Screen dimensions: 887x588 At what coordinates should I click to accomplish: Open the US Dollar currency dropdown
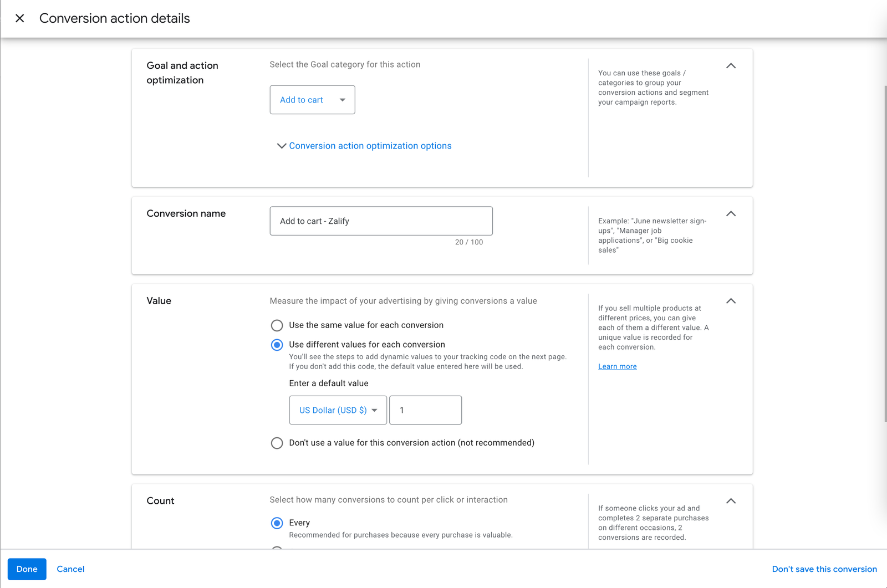338,410
